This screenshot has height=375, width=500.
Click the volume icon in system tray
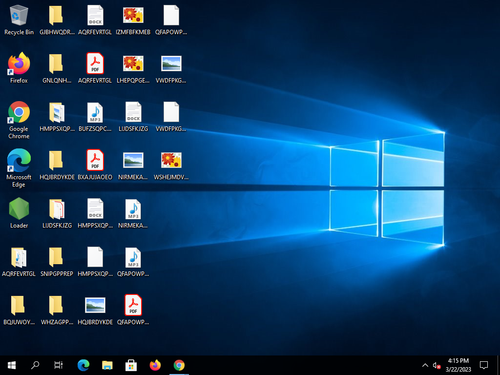tap(436, 366)
